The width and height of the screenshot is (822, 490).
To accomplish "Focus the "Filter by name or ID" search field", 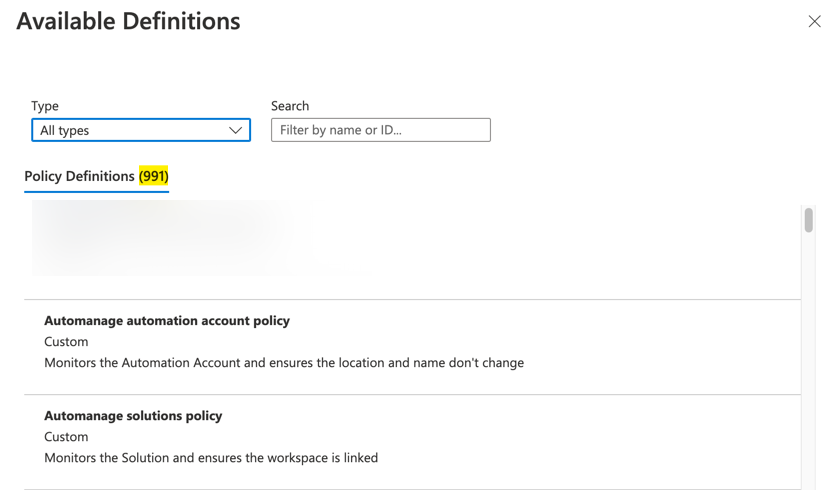I will pyautogui.click(x=380, y=130).
